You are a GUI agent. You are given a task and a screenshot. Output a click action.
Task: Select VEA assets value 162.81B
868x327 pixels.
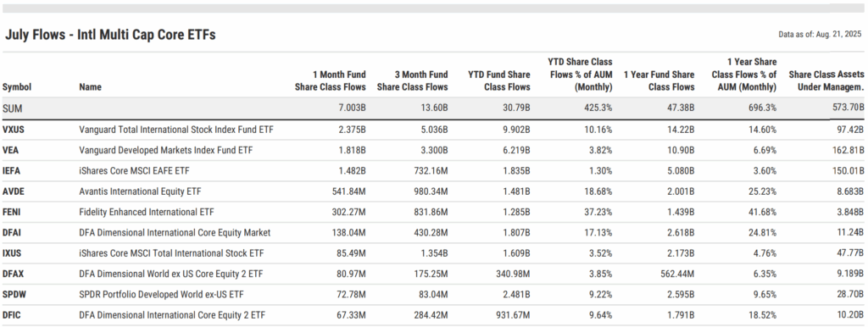(x=848, y=150)
